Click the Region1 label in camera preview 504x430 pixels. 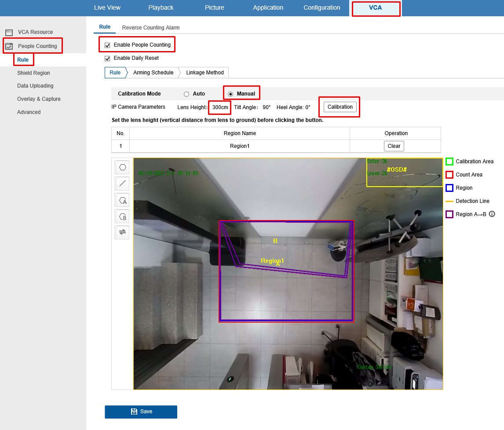pos(272,261)
